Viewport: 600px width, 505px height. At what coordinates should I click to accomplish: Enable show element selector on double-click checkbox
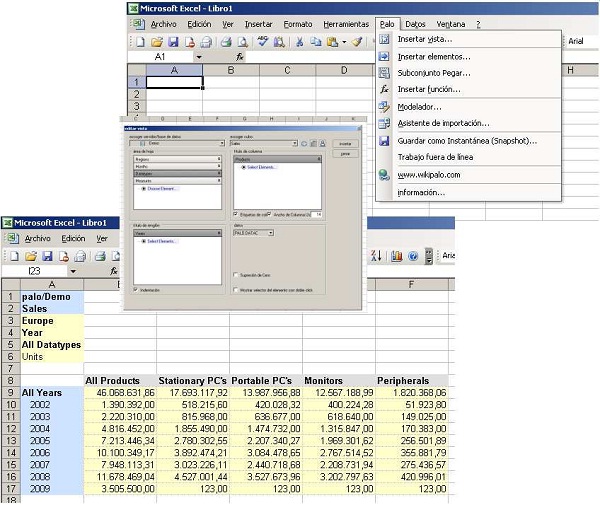[x=236, y=290]
